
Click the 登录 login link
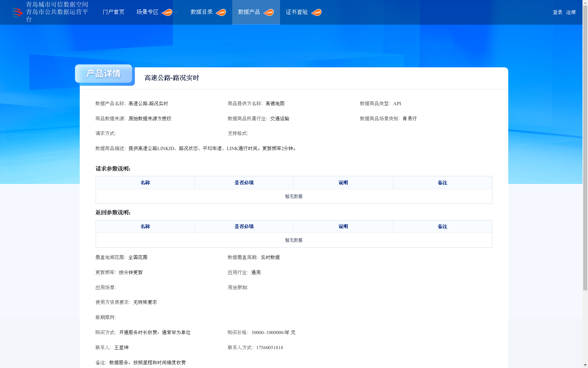[557, 12]
